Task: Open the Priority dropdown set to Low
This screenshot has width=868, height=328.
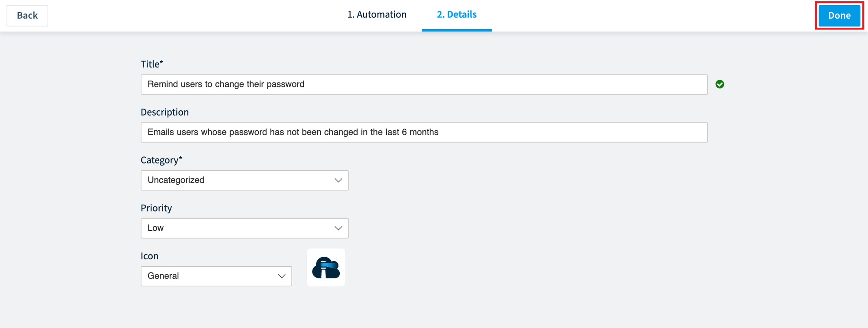Action: tap(244, 228)
